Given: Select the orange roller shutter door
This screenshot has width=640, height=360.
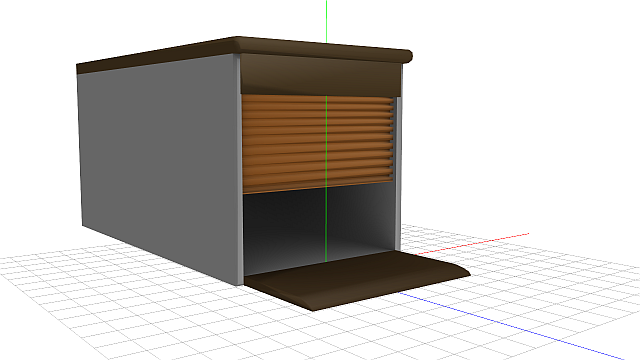Looking at the screenshot, I should (318, 143).
